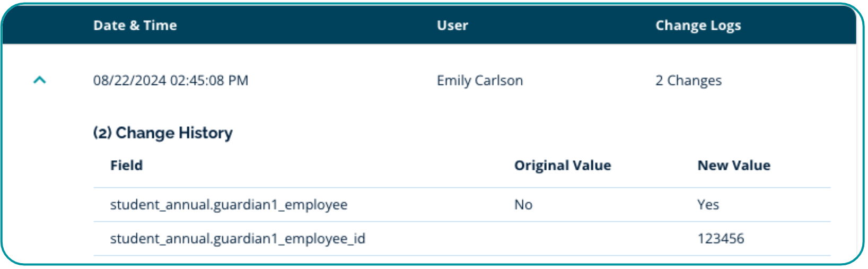
Task: Click the Change Logs column header
Action: 698,25
